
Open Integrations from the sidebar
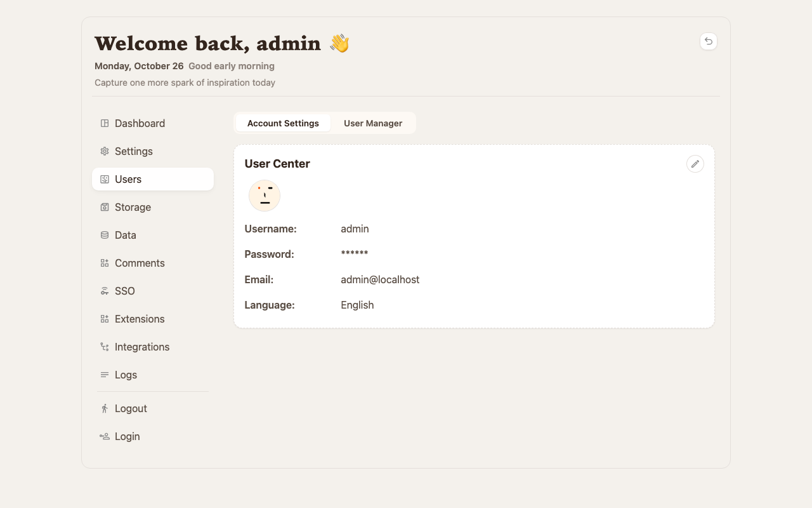pyautogui.click(x=153, y=347)
